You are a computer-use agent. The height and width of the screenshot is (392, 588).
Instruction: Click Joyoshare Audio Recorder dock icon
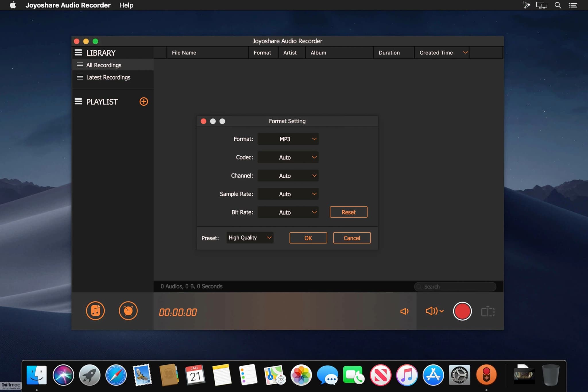pos(486,375)
